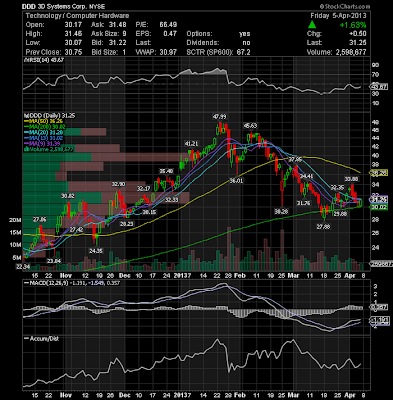This screenshot has width=393, height=400.
Task: Click the 'Apr' label on bottom date axis
Action: click(350, 395)
